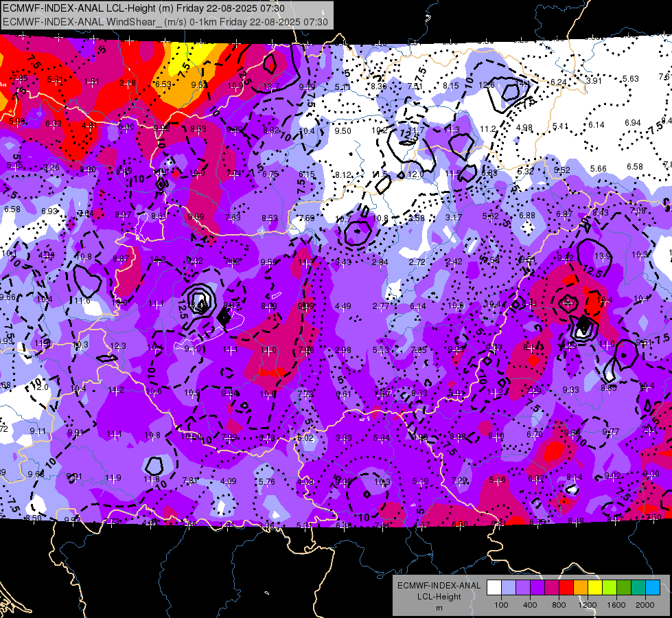672x618 pixels.
Task: Click the magenta swatch left of red in legend
Action: (x=552, y=588)
